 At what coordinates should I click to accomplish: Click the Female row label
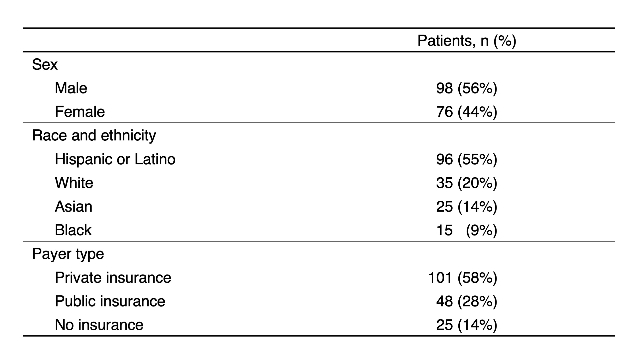point(80,111)
